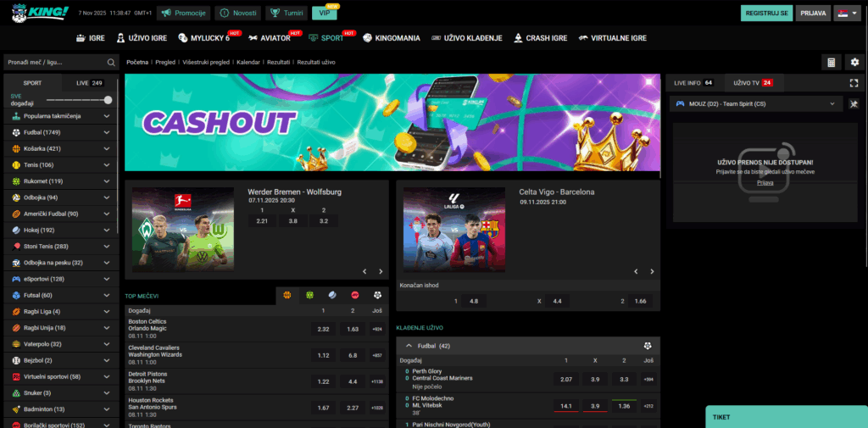The image size is (868, 428).
Task: Switch to the LIVE INFO tab
Action: click(x=693, y=83)
